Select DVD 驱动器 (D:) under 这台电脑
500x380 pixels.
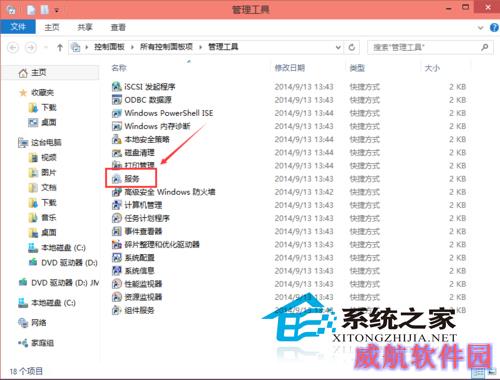tap(69, 263)
